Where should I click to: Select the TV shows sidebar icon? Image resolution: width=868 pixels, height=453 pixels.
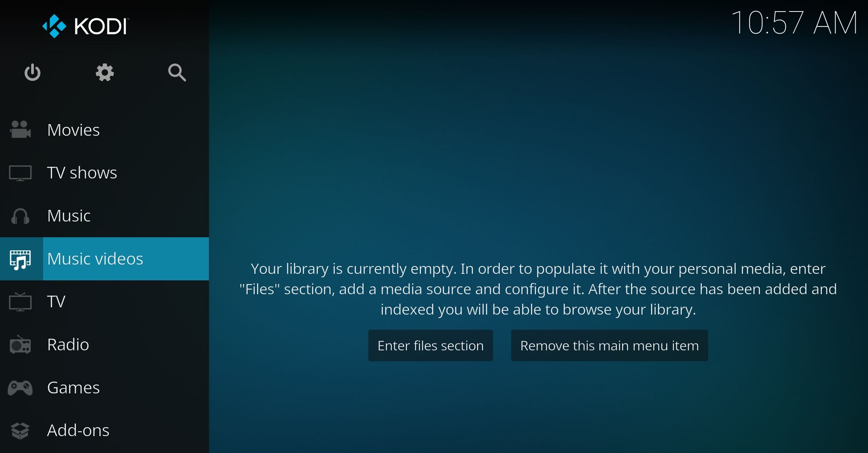coord(20,172)
